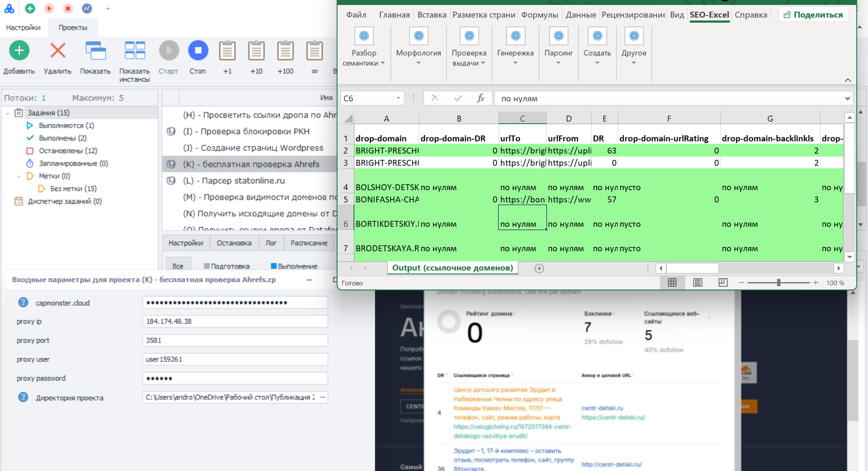Switch to the Настройки tab in ZennoPoster
The width and height of the screenshot is (868, 471).
point(23,27)
